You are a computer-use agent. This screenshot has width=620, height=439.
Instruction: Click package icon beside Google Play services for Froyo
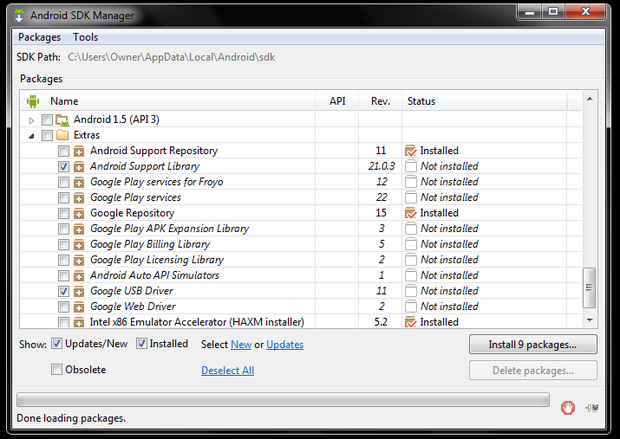[79, 182]
